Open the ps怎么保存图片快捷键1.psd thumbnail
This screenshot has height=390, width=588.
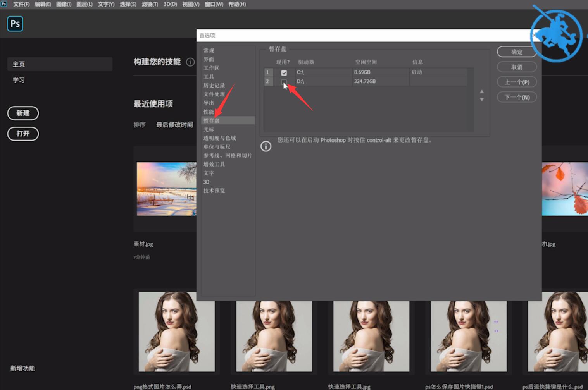(x=469, y=336)
